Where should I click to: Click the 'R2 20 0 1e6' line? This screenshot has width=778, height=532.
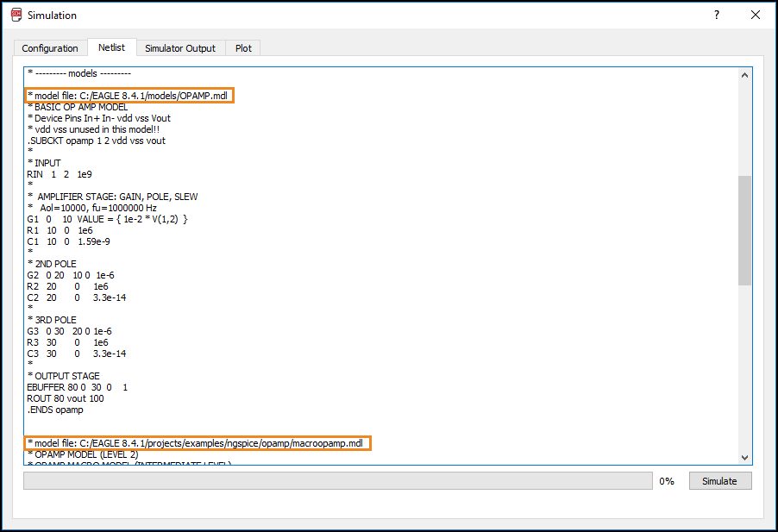pos(67,286)
